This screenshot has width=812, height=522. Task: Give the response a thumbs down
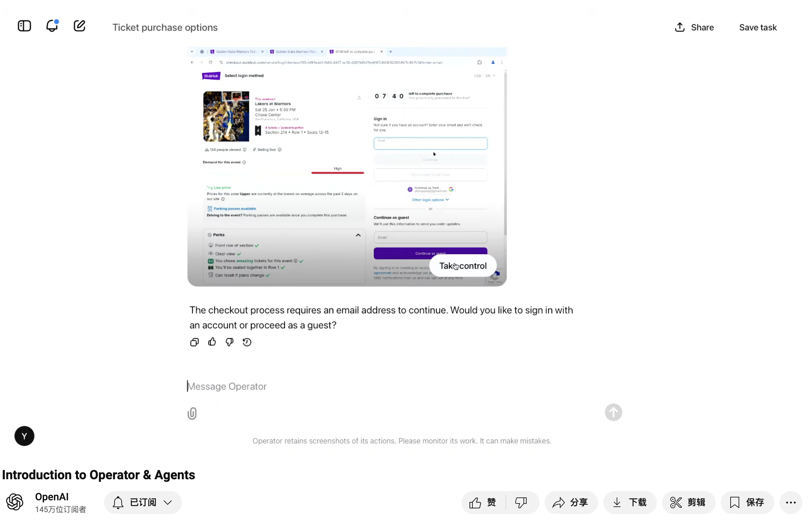(x=229, y=342)
